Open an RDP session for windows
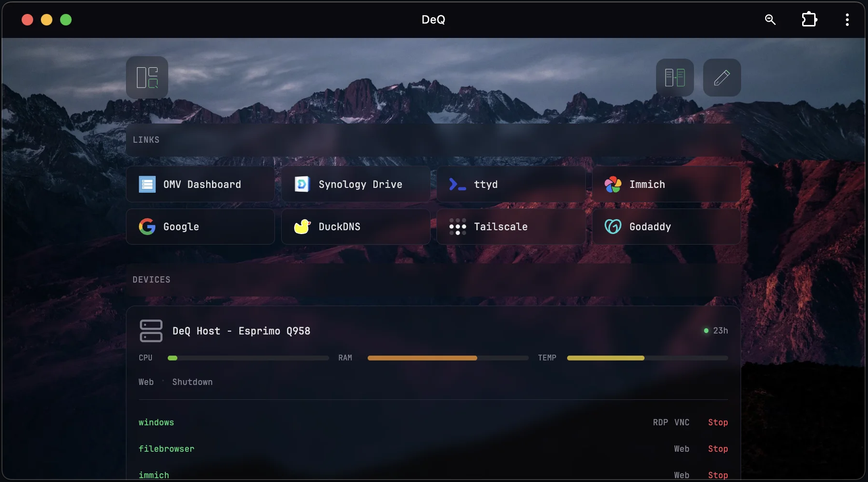The width and height of the screenshot is (868, 482). click(x=659, y=422)
